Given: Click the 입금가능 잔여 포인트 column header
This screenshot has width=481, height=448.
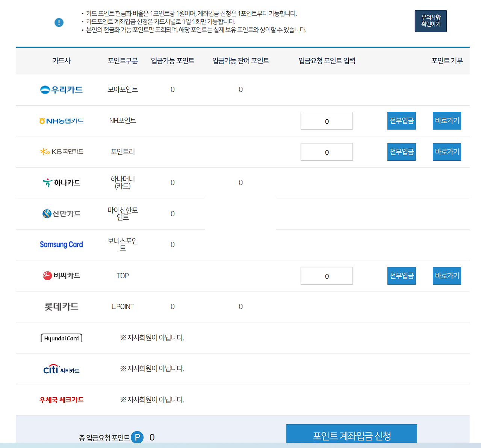Looking at the screenshot, I should point(240,61).
